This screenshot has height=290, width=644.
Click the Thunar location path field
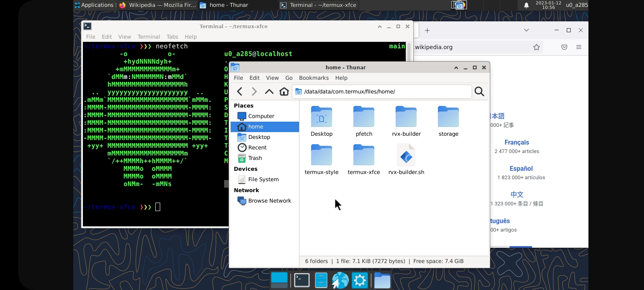click(x=382, y=91)
